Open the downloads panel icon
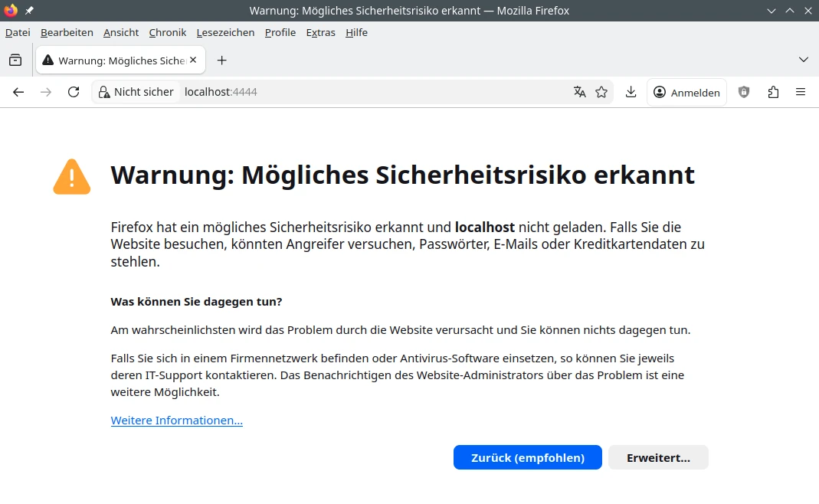This screenshot has width=819, height=504. (x=631, y=92)
